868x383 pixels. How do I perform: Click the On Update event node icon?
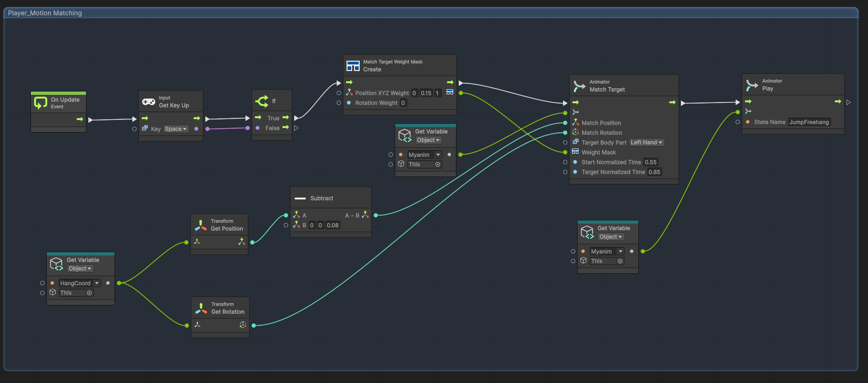click(41, 103)
